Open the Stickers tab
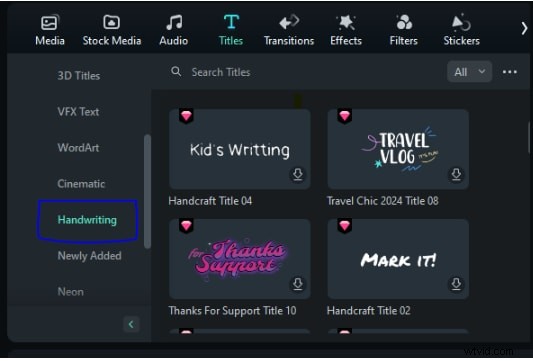The width and height of the screenshot is (533, 361). coord(461,30)
